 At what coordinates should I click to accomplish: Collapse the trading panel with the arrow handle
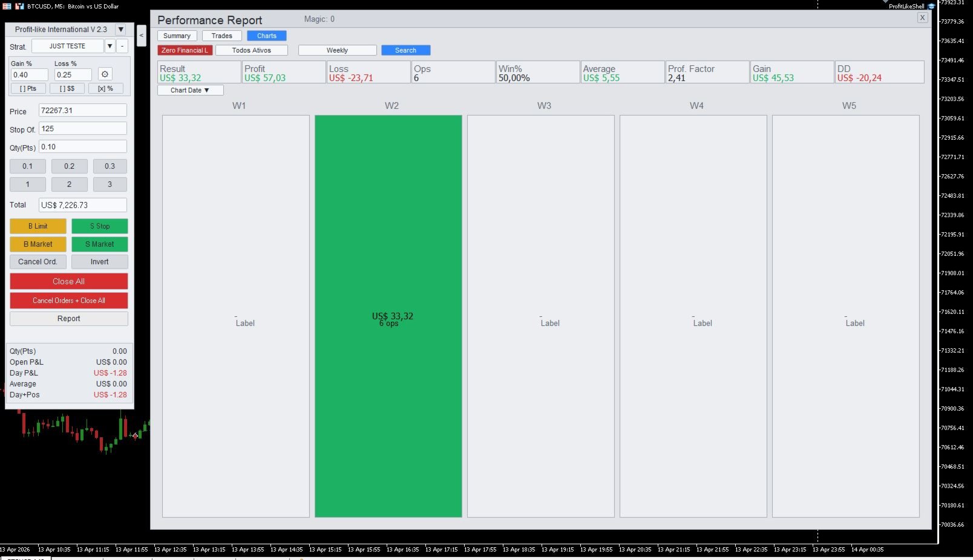[x=141, y=36]
